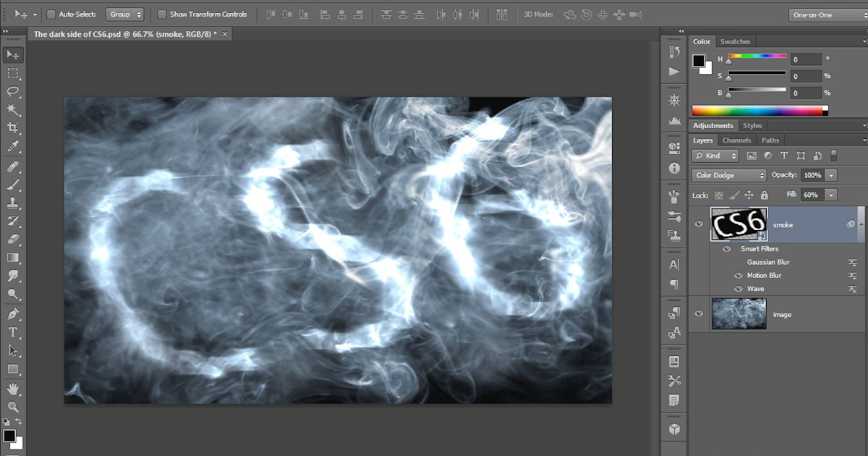
Task: Expand the collapsed panel dock arrows
Action: tap(681, 31)
